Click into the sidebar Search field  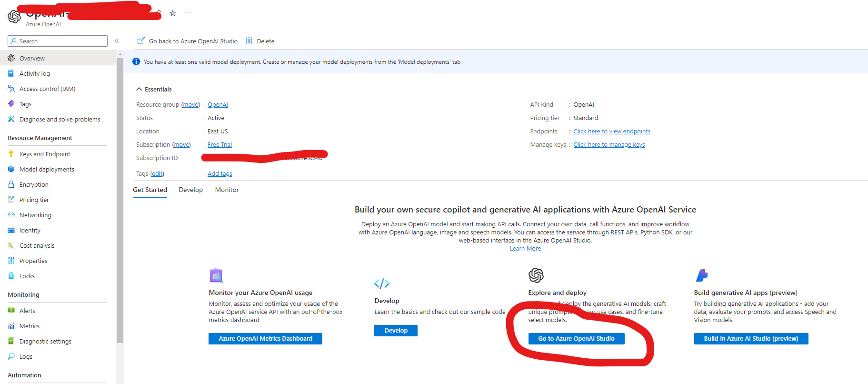tap(58, 41)
